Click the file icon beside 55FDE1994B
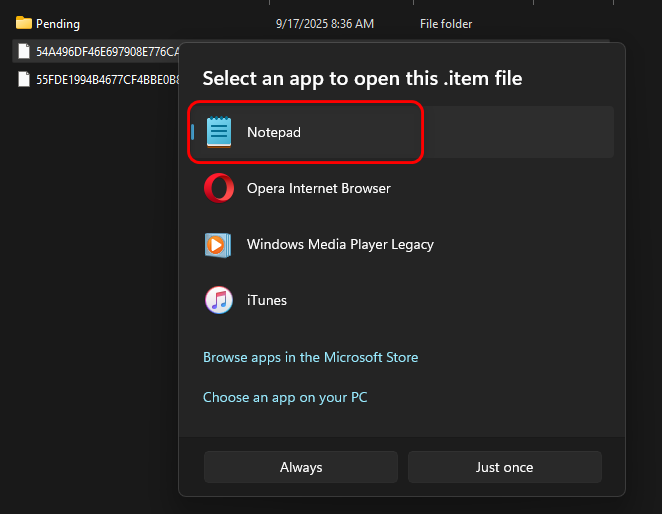 pos(24,79)
